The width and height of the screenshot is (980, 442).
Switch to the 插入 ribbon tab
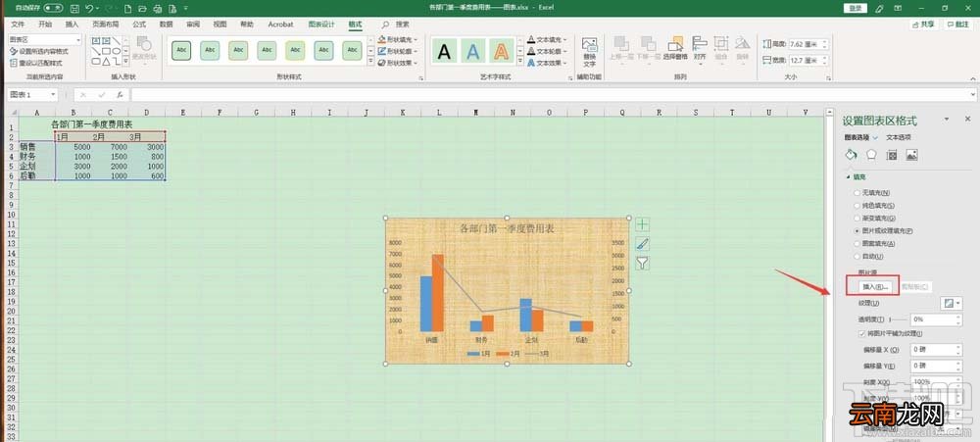click(x=72, y=25)
